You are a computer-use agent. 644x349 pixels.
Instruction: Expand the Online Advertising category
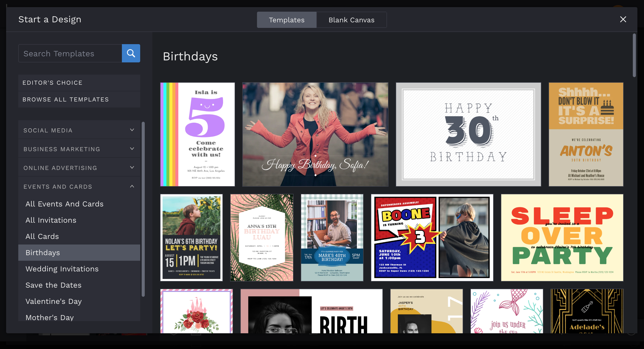coord(79,168)
